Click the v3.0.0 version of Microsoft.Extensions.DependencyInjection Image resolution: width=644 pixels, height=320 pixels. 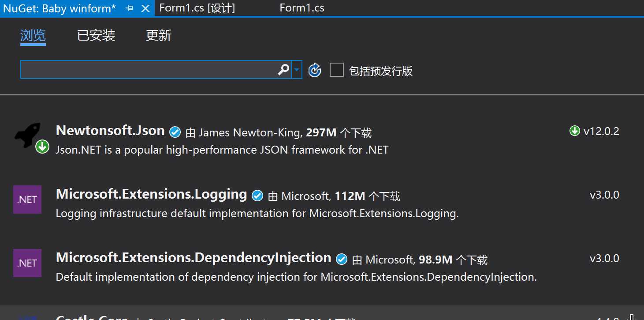tap(604, 258)
